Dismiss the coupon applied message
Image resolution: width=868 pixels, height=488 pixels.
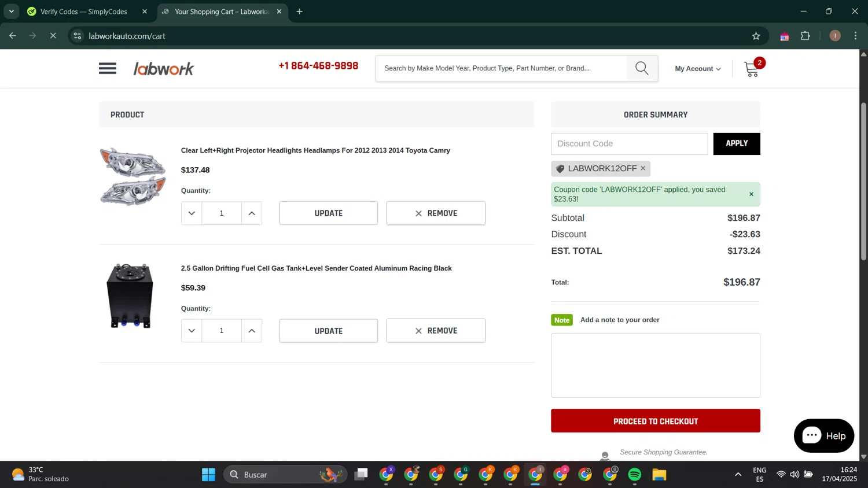tap(751, 194)
